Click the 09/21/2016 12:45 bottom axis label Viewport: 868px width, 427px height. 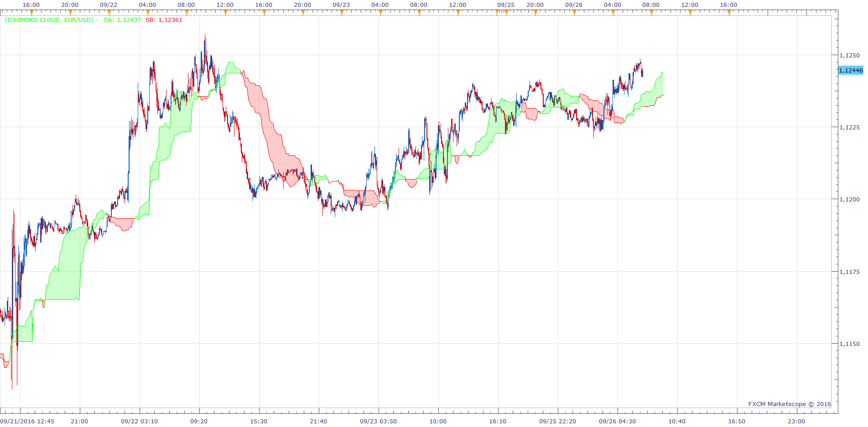(x=27, y=421)
